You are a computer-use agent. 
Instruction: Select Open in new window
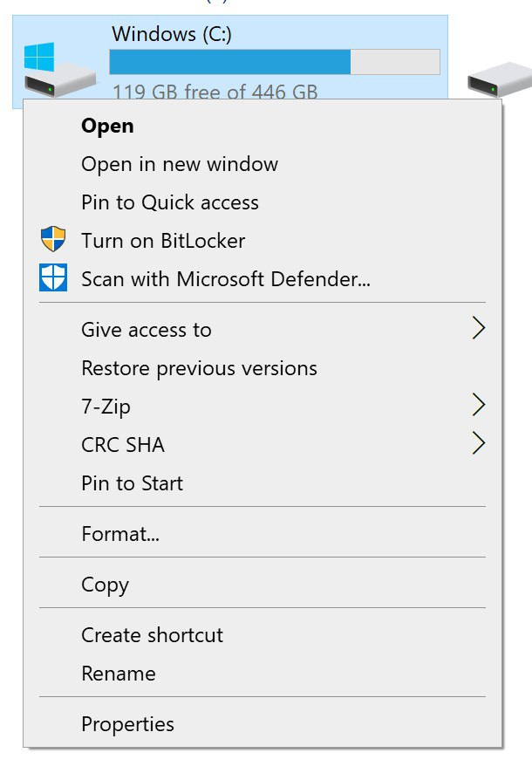[x=180, y=164]
